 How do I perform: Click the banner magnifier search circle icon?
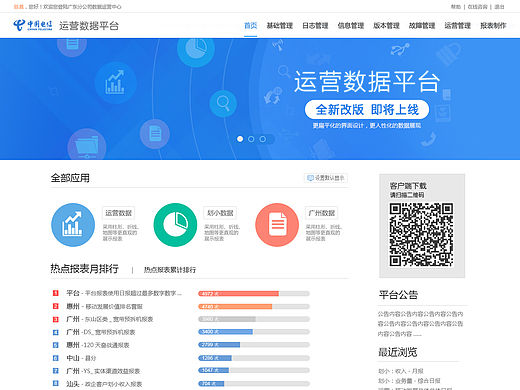(223, 103)
